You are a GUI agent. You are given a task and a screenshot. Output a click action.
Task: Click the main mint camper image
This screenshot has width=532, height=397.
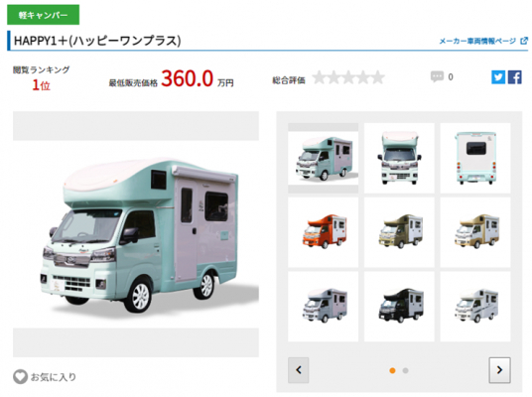coord(136,234)
